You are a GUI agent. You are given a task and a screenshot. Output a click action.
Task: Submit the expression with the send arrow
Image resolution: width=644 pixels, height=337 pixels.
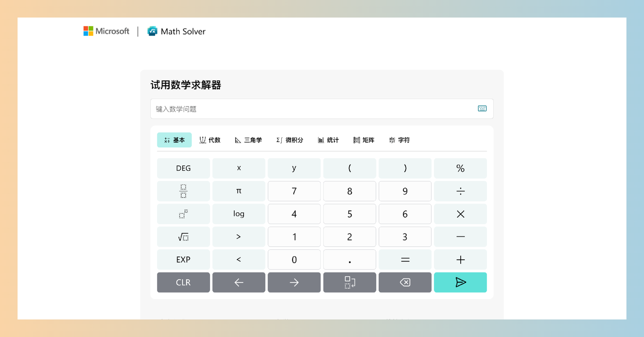(460, 282)
